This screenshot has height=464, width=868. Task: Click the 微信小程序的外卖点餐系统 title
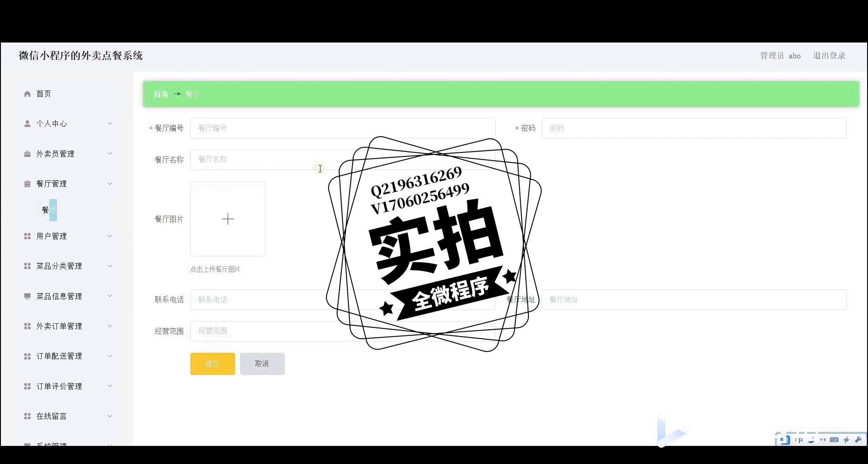point(81,56)
